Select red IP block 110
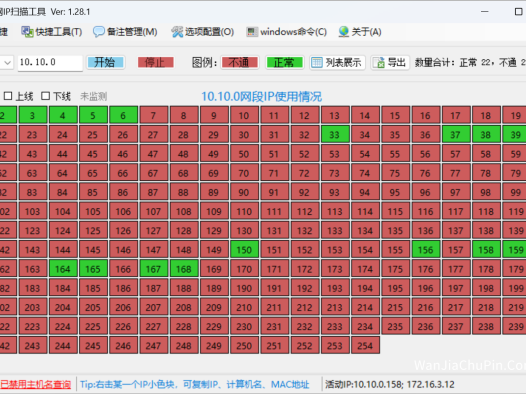 coord(244,211)
